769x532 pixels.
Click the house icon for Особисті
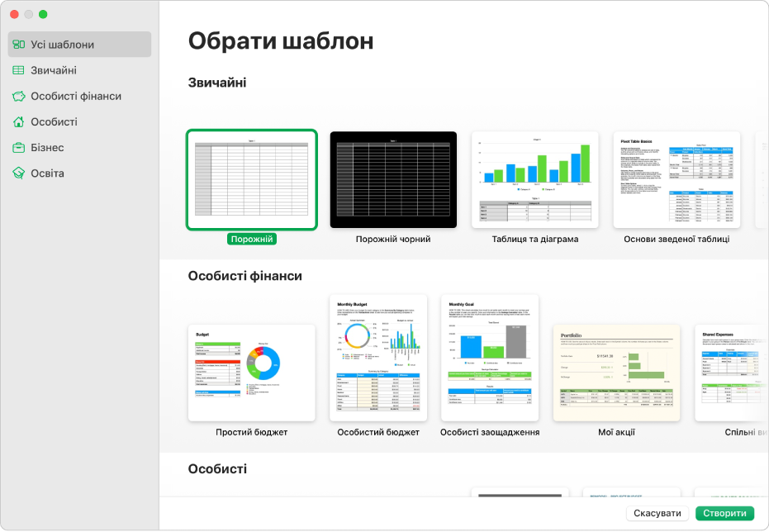19,121
